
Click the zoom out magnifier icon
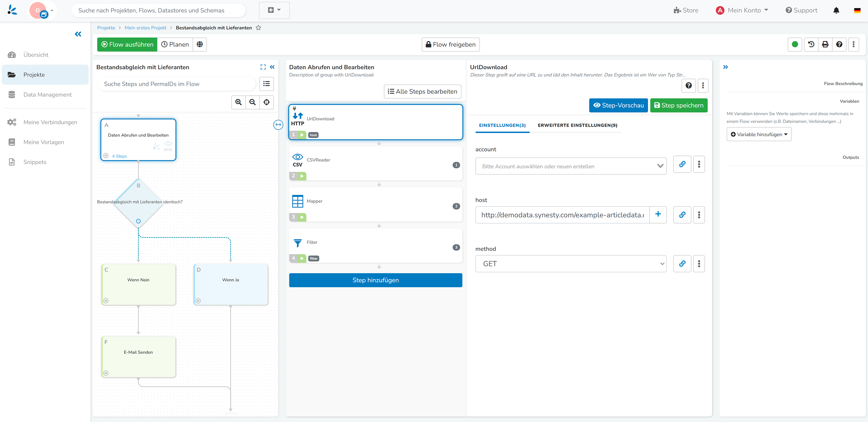[x=252, y=102]
